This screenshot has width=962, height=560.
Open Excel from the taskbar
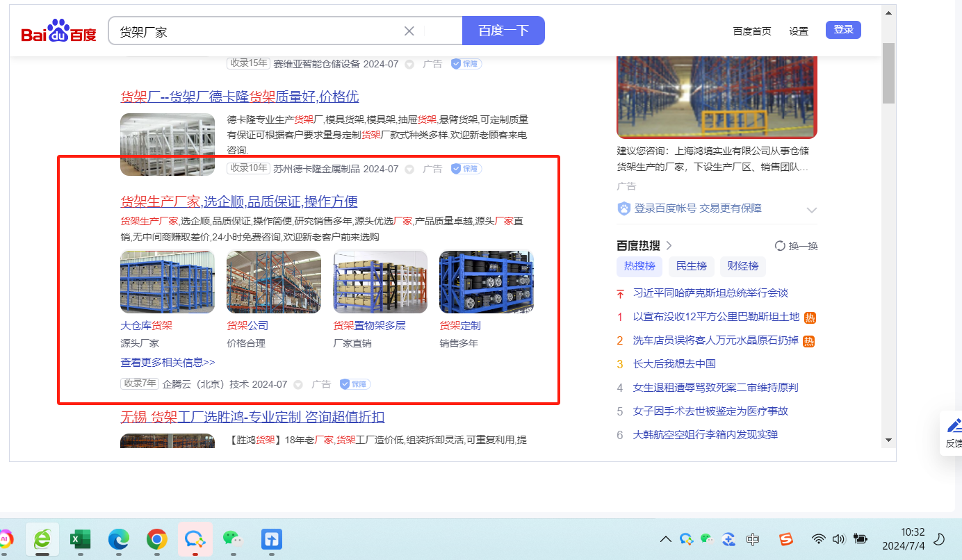(x=81, y=539)
